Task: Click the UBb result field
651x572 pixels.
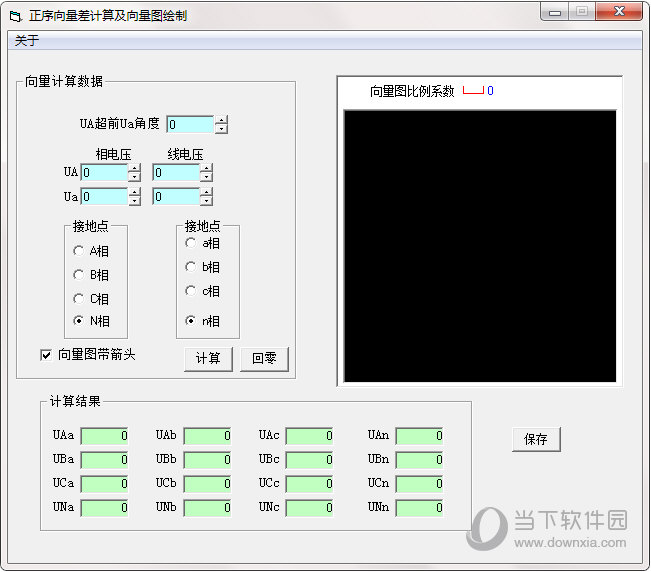Action: [207, 460]
